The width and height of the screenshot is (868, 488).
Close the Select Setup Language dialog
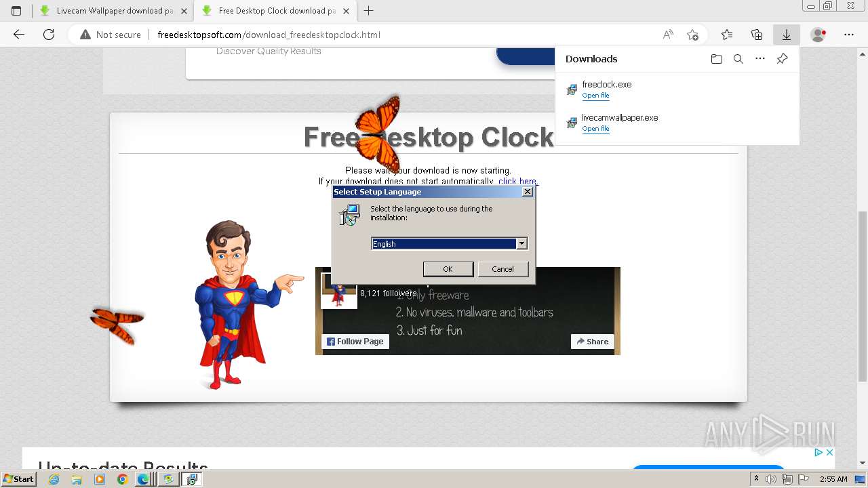click(x=528, y=192)
